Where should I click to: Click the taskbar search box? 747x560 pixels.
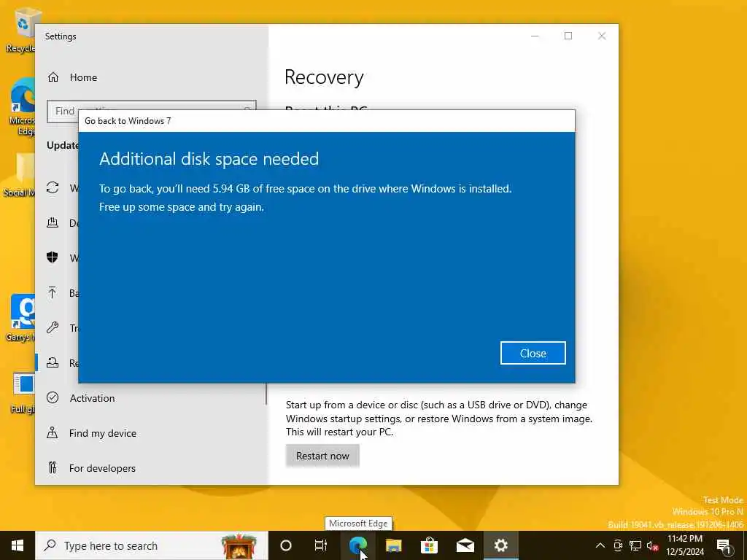coord(152,545)
